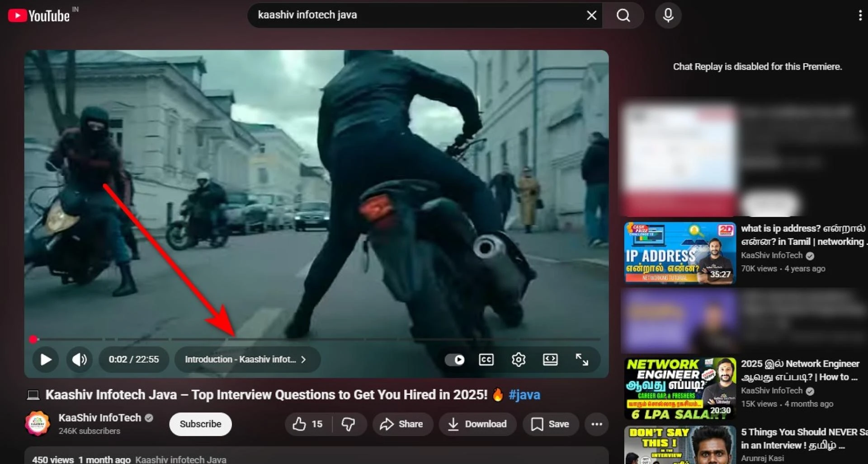This screenshot has width=868, height=464.
Task: Enter full screen mode
Action: tap(582, 360)
